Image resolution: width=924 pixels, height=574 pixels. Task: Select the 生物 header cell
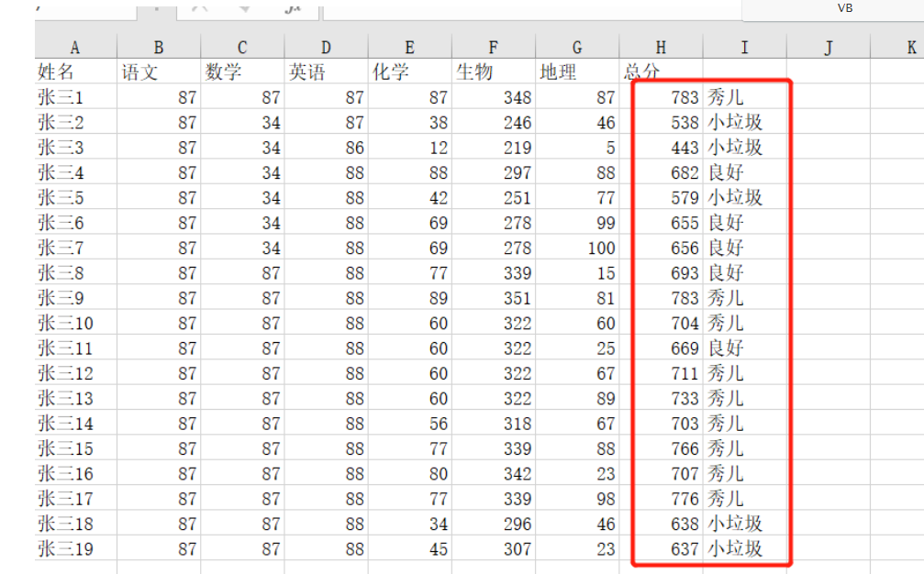pos(494,72)
